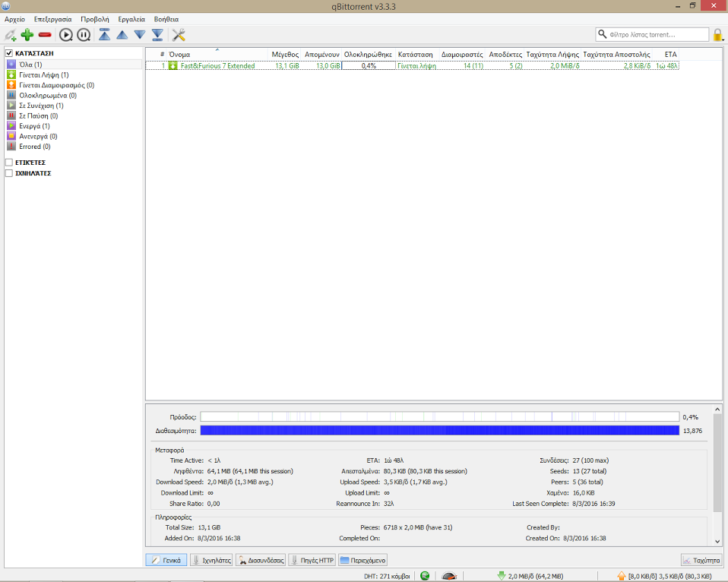Click the red minus delete torrent icon
728x582 pixels.
point(45,35)
